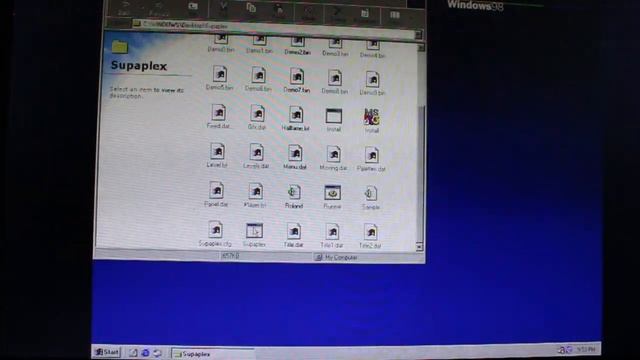The width and height of the screenshot is (640, 360).
Task: Select the Demo5.bin file icon
Action: (220, 74)
